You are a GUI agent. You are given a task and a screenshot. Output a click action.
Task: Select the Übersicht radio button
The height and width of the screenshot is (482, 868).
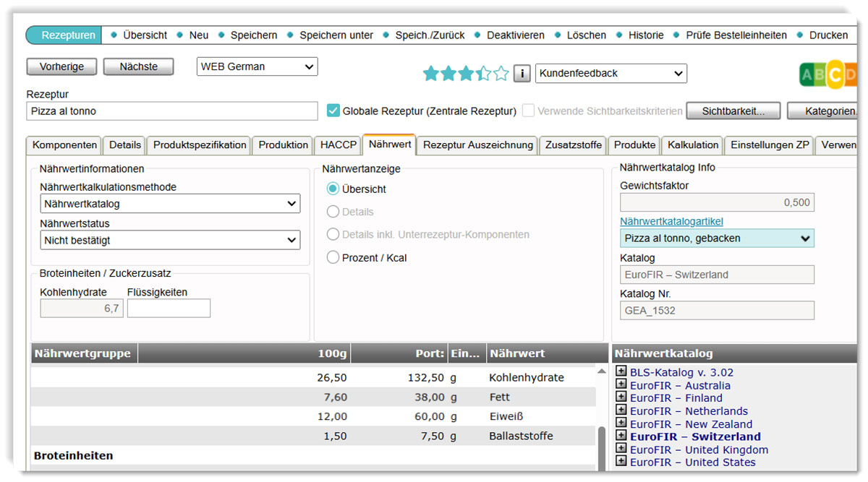(333, 189)
